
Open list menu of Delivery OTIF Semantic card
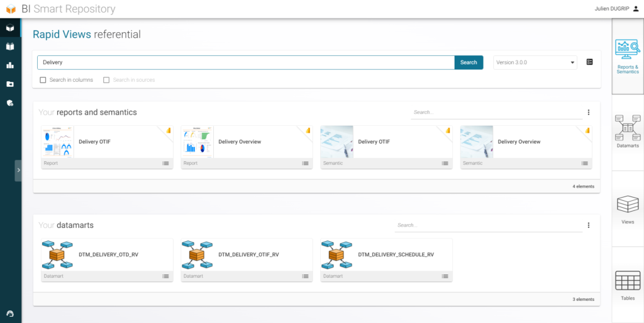click(x=445, y=163)
